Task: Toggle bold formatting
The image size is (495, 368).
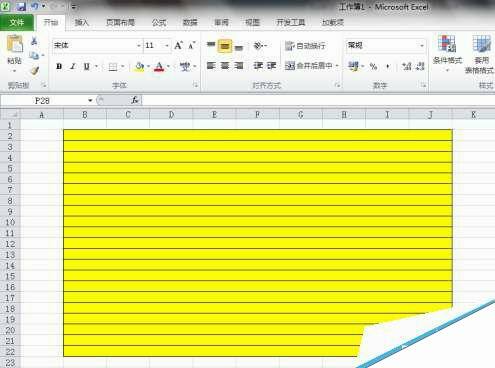Action: [x=59, y=66]
